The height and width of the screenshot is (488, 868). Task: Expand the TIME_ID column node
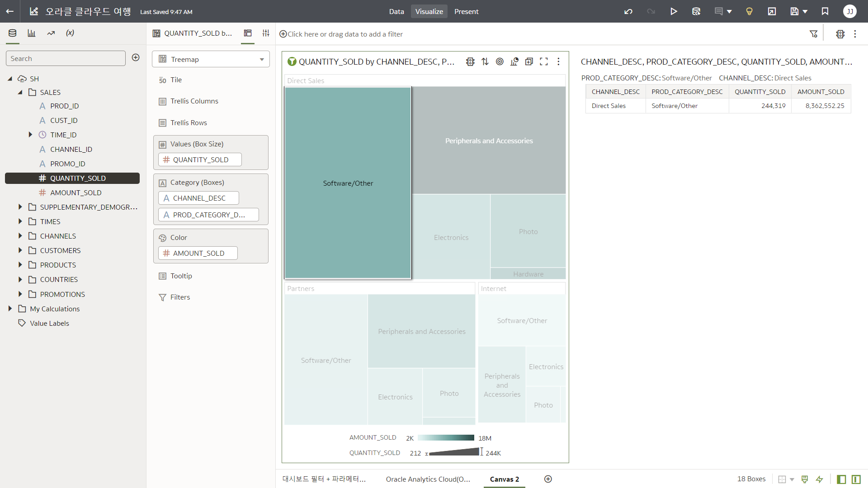tap(30, 135)
